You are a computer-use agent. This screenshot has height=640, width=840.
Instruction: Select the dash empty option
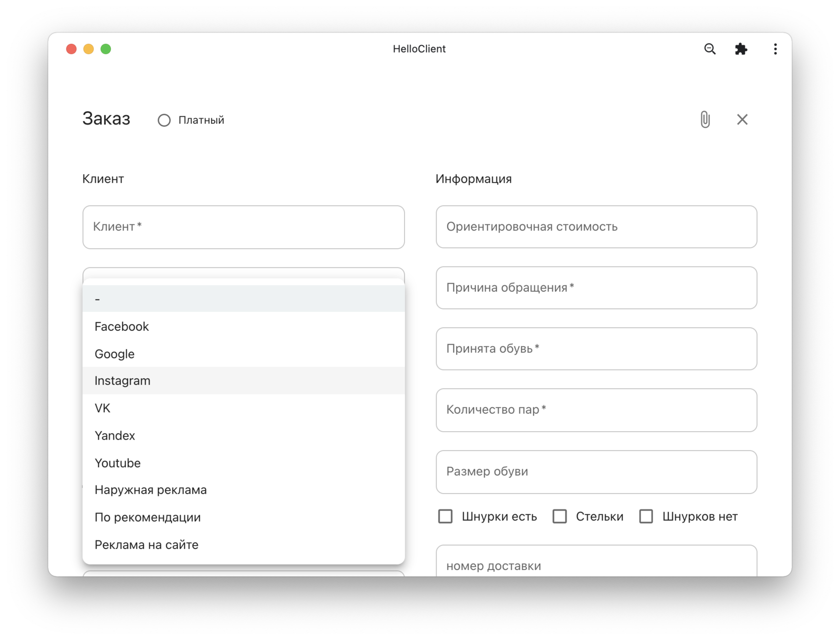(x=243, y=299)
